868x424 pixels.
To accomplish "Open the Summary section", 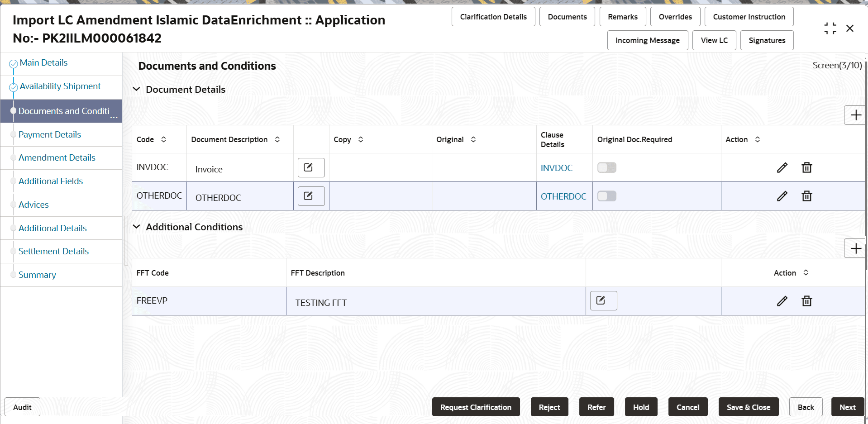I will coord(37,275).
